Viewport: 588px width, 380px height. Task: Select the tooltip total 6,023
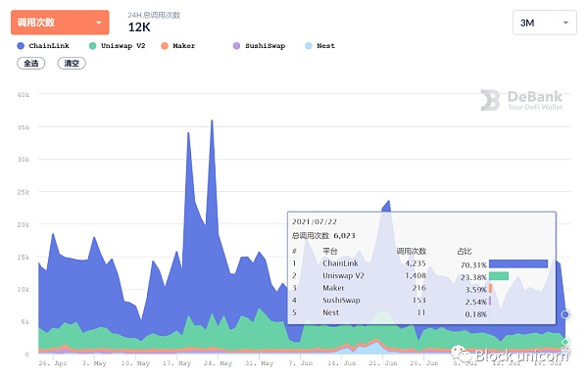coord(344,236)
